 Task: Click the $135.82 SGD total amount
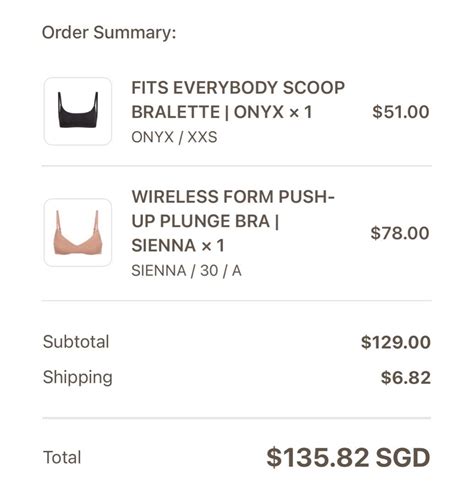click(x=348, y=457)
